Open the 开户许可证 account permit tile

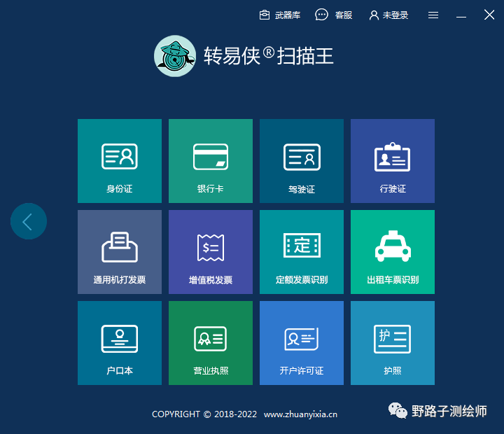click(302, 343)
